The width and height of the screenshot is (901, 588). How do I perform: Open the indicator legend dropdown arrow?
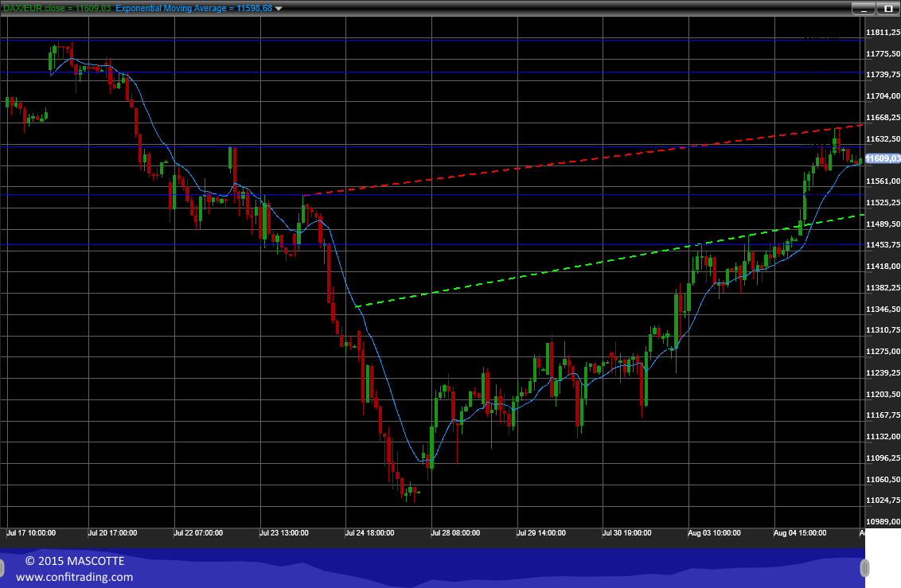coord(279,9)
